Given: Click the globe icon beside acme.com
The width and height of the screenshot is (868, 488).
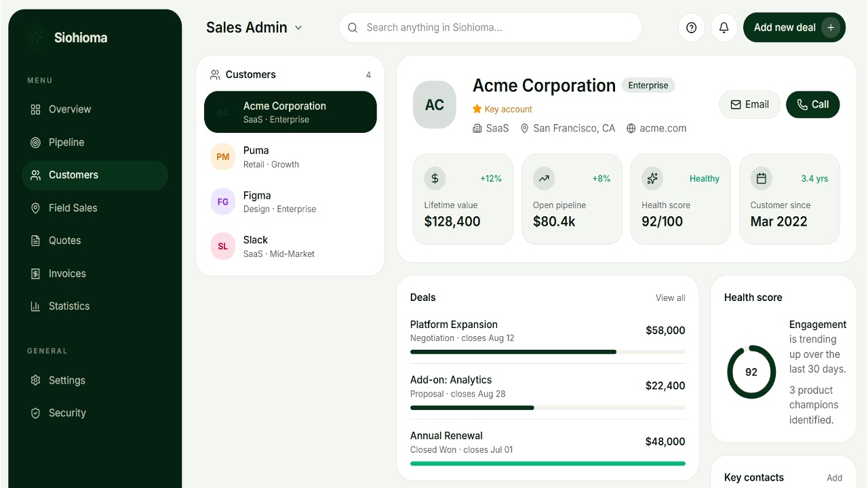Looking at the screenshot, I should click(x=631, y=128).
